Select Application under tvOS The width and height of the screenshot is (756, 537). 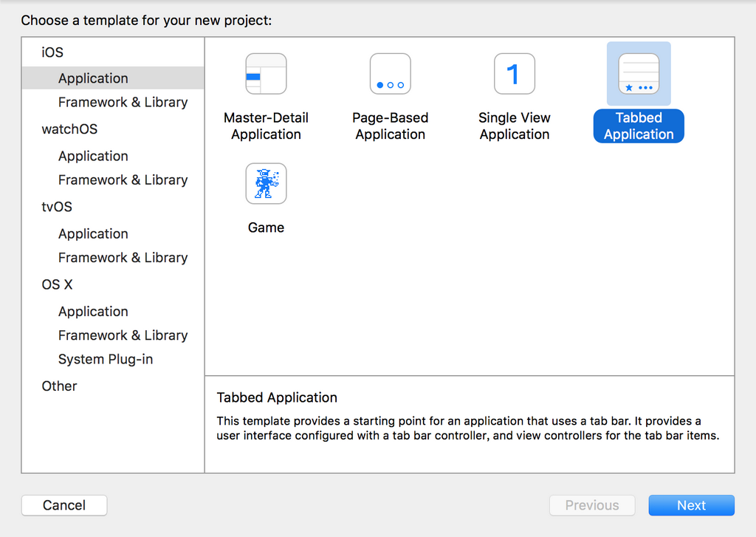(93, 233)
